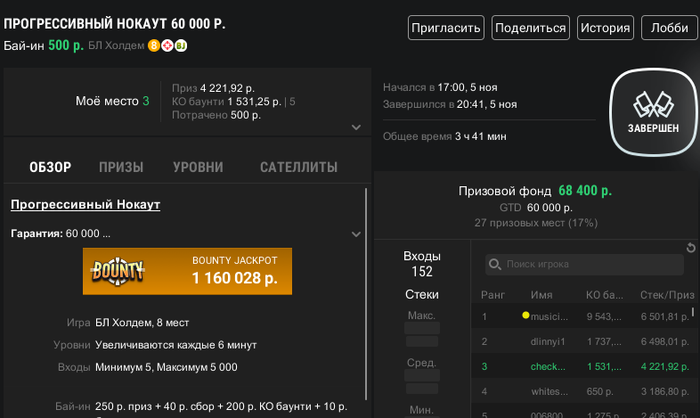Open the УРОВНИ tab
This screenshot has width=700, height=418.
[198, 167]
